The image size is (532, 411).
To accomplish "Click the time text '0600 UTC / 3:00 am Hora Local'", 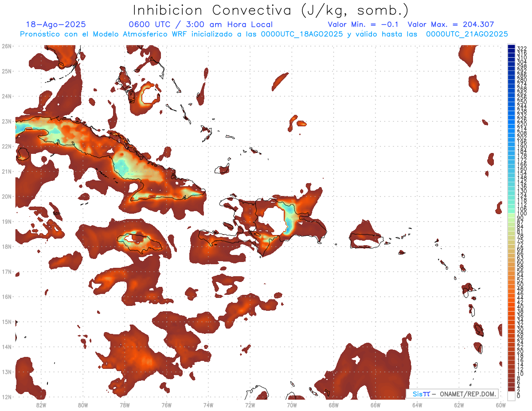I will click(x=200, y=24).
